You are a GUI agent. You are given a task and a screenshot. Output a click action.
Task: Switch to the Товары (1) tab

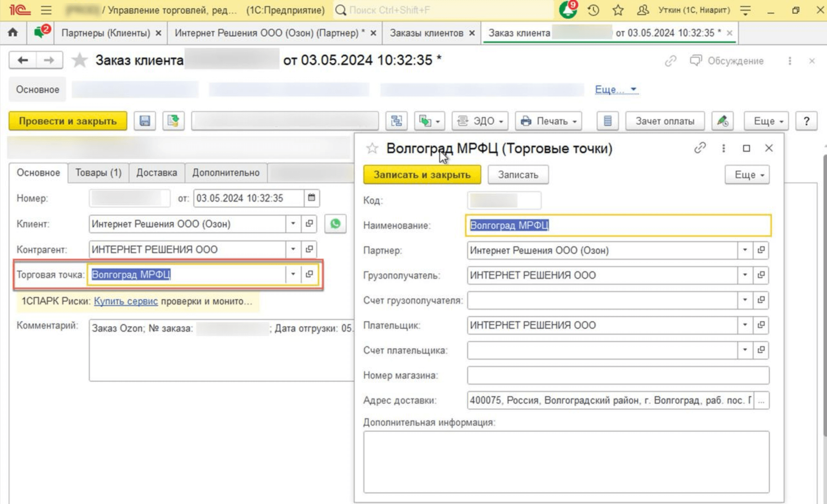(98, 173)
